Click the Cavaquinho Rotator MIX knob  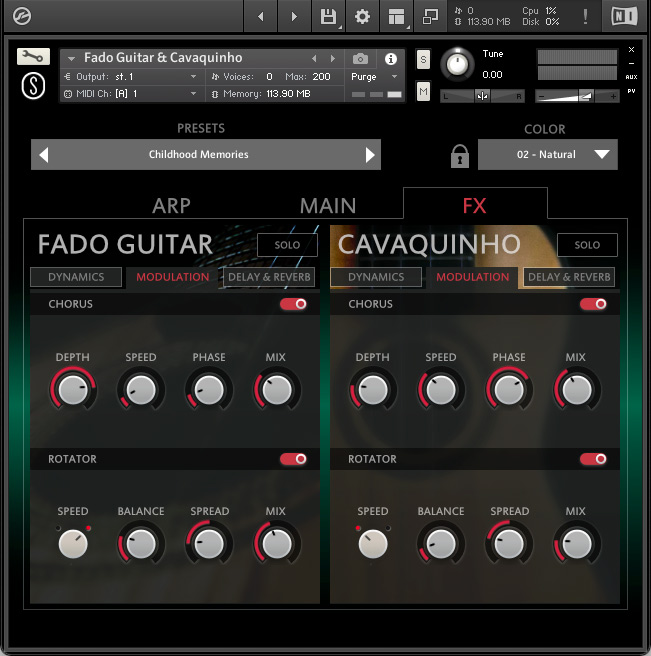point(577,543)
